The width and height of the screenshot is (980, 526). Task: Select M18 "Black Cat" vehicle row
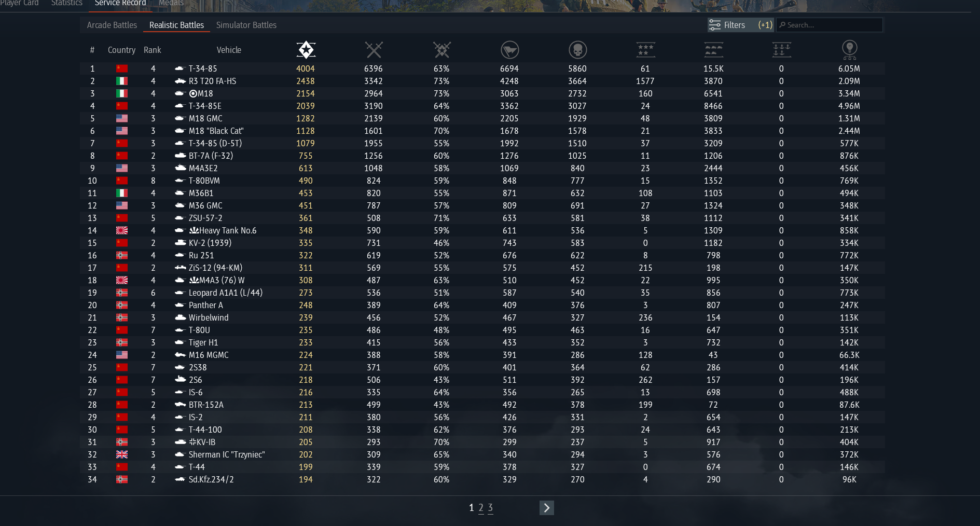[x=482, y=131]
